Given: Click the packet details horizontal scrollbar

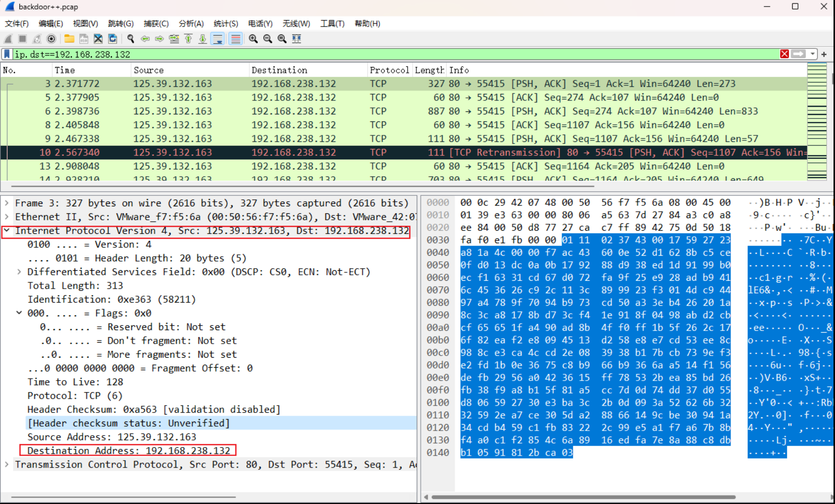Looking at the screenshot, I should 123,497.
